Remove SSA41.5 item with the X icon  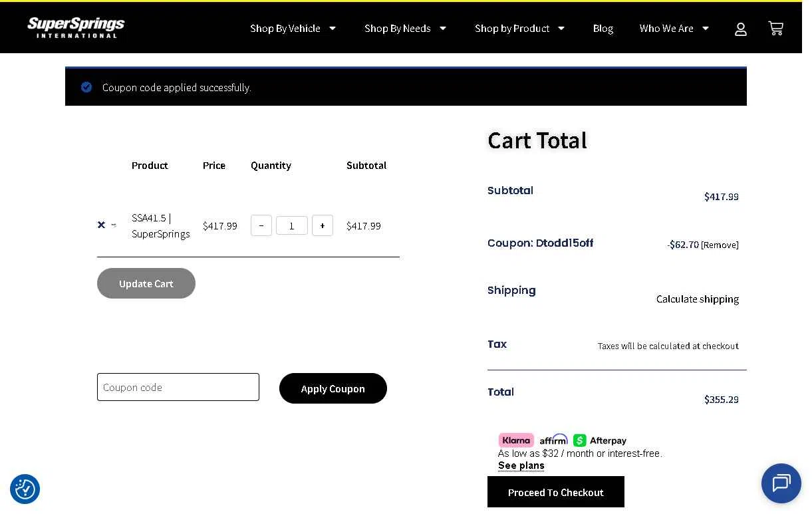[101, 225]
